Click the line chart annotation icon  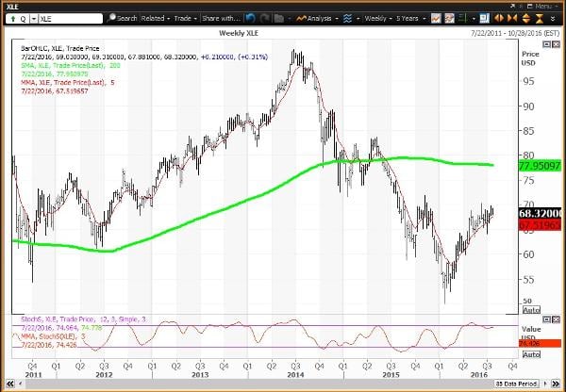pos(436,18)
